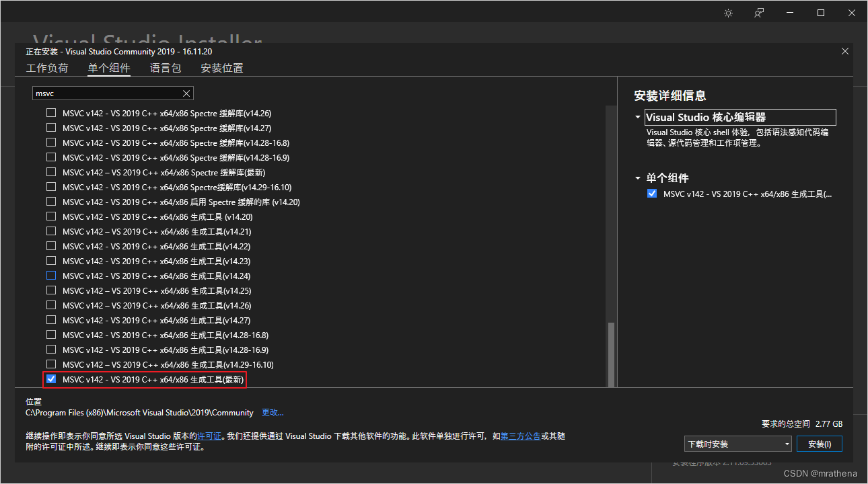Minimize the Visual Studio Installer window
868x484 pixels.
coord(790,13)
